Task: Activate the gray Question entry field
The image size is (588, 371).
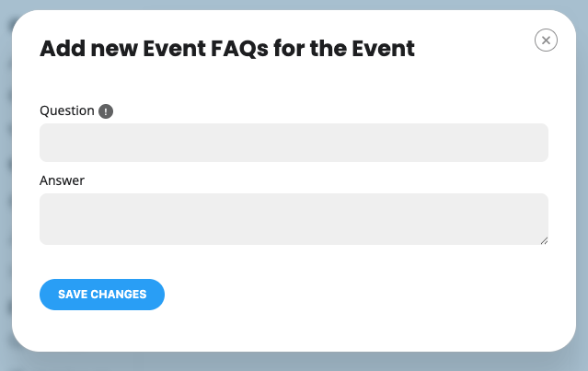Action: pos(294,143)
